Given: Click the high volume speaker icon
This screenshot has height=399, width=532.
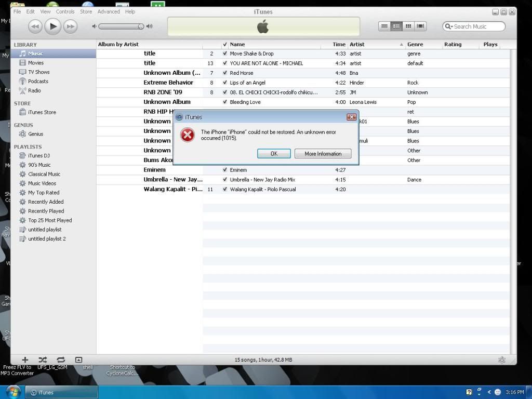Looking at the screenshot, I should [x=149, y=26].
